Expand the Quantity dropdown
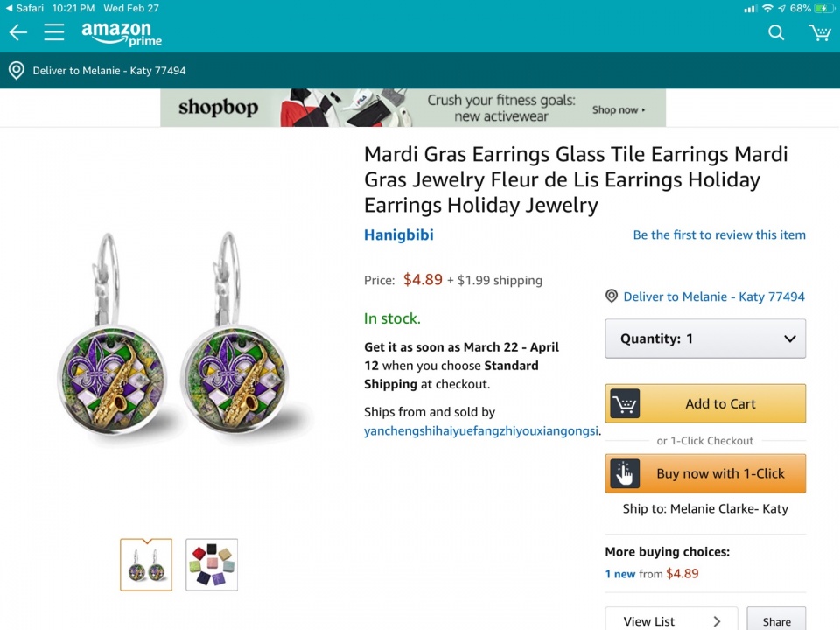This screenshot has height=630, width=840. (705, 339)
